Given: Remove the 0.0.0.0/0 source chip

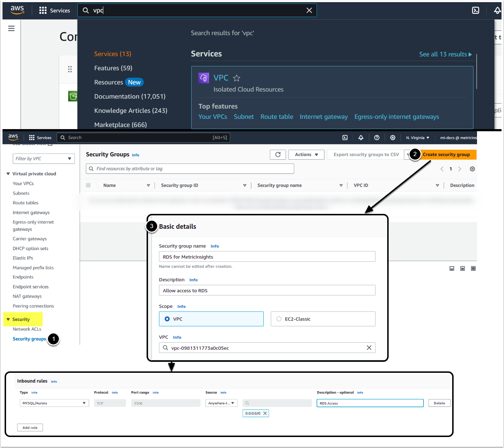Looking at the screenshot, I should [265, 413].
